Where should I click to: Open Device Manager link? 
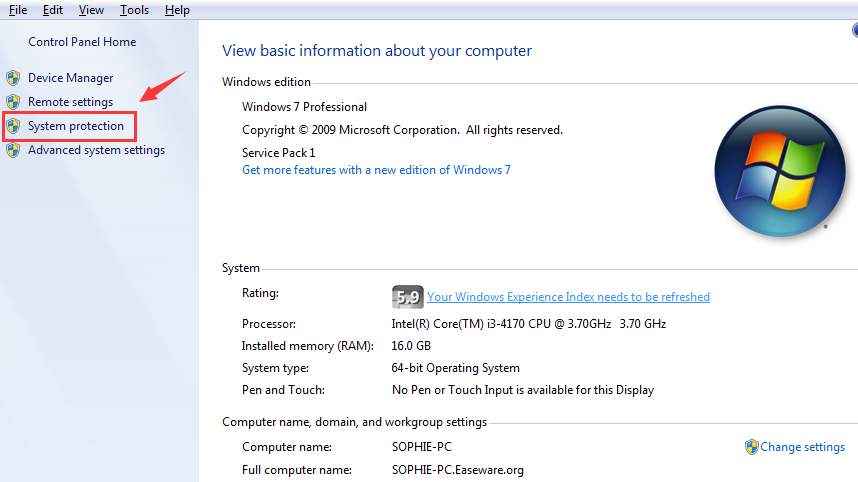[x=71, y=78]
